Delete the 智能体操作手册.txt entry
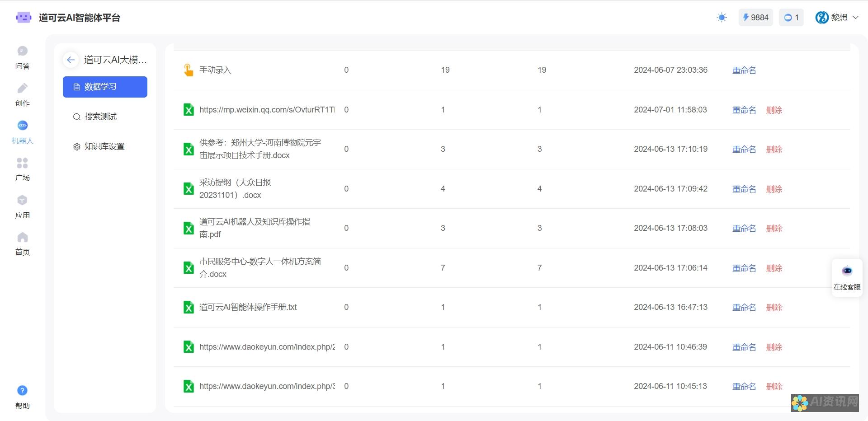Image resolution: width=868 pixels, height=421 pixels. (x=774, y=307)
